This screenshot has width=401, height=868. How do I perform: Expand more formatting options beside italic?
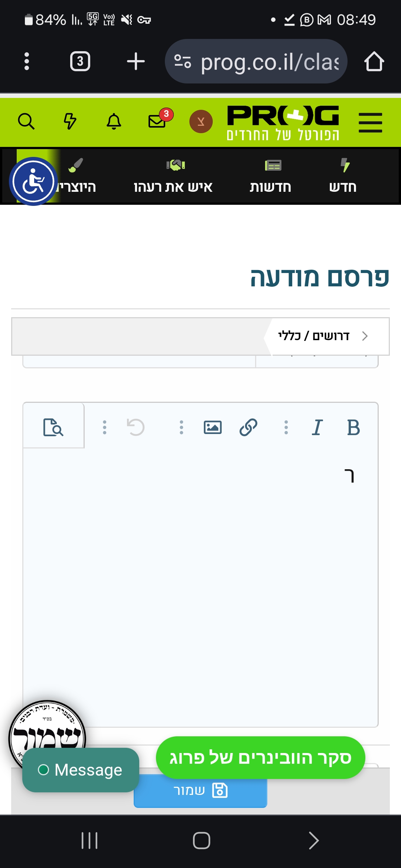click(x=286, y=427)
